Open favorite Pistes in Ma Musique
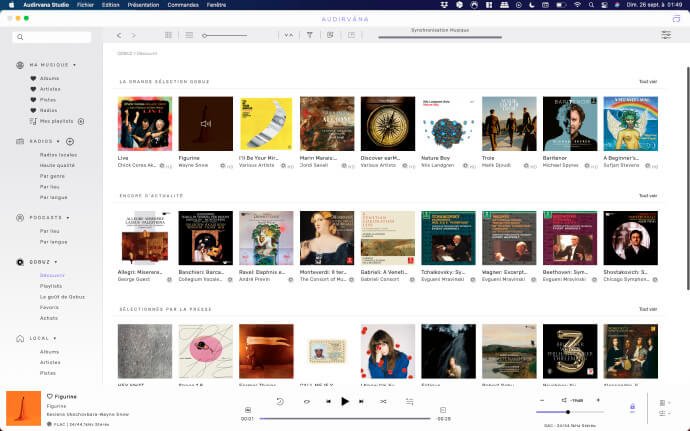Screen dimensions: 690x431 point(43,100)
